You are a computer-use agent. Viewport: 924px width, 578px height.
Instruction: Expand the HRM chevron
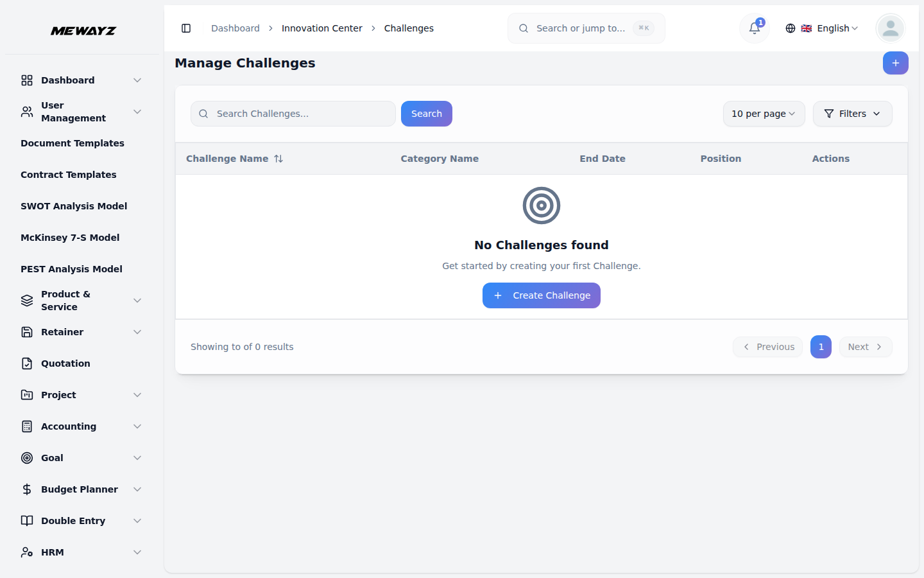click(137, 552)
